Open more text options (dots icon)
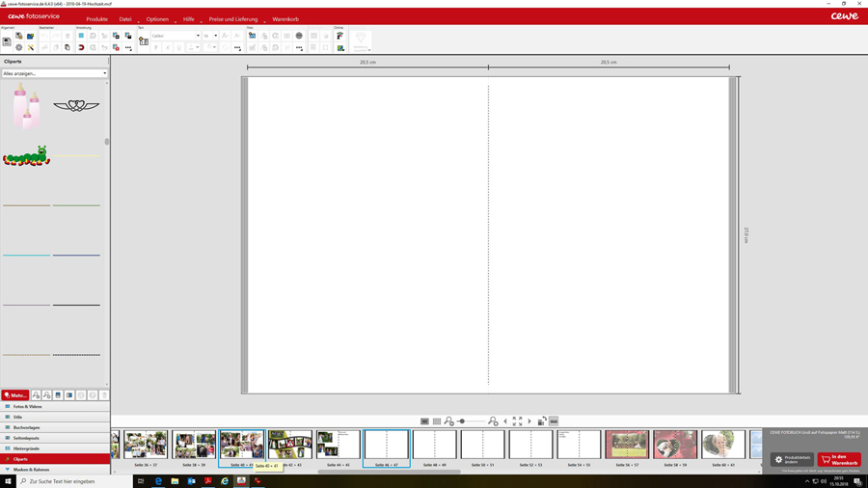The height and width of the screenshot is (488, 868). coord(237,47)
